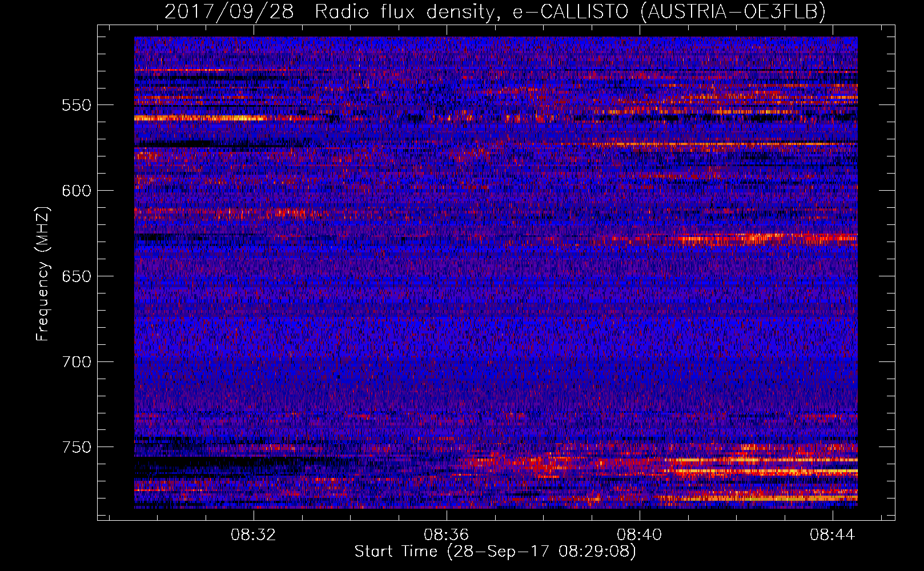Click the 08:40 time tick label
Viewport: 924px width, 571px height.
(639, 535)
